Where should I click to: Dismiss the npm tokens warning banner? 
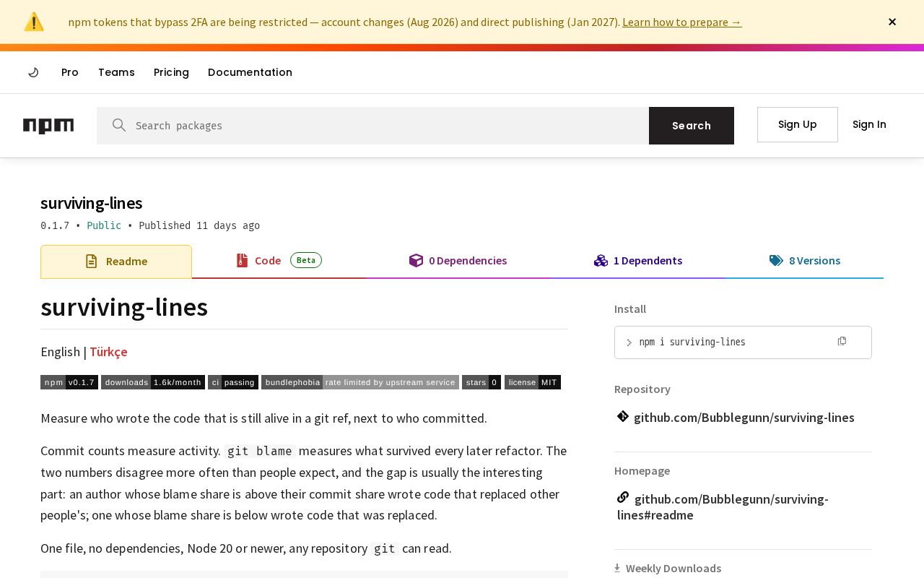point(892,22)
